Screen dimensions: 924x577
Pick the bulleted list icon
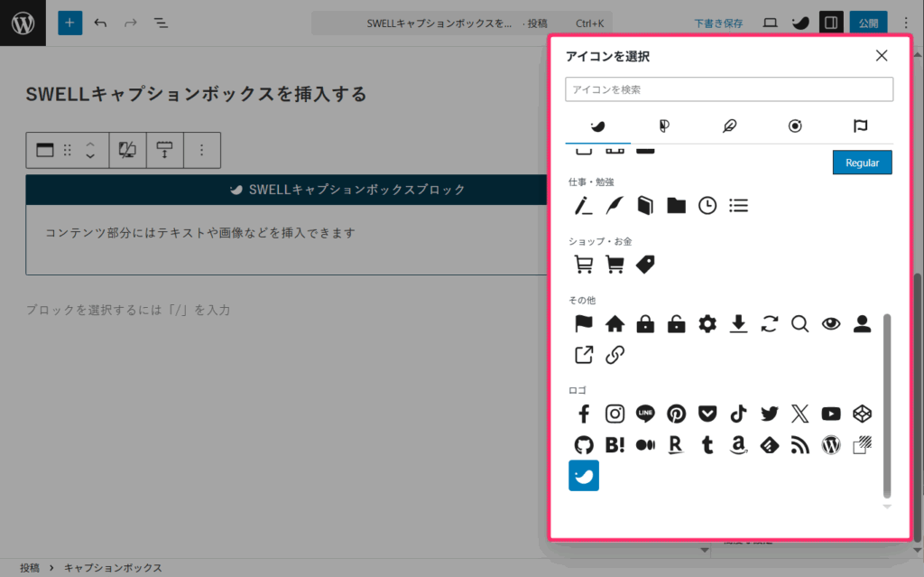coord(738,205)
